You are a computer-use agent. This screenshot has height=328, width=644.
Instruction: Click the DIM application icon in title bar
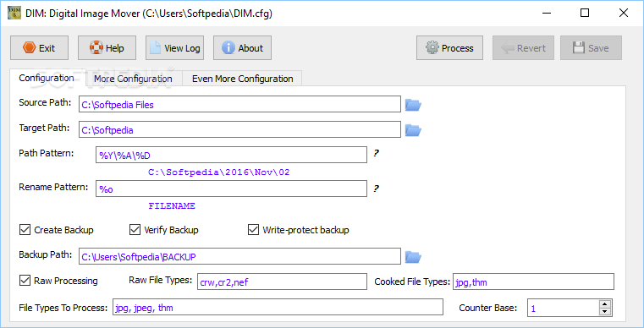click(14, 14)
